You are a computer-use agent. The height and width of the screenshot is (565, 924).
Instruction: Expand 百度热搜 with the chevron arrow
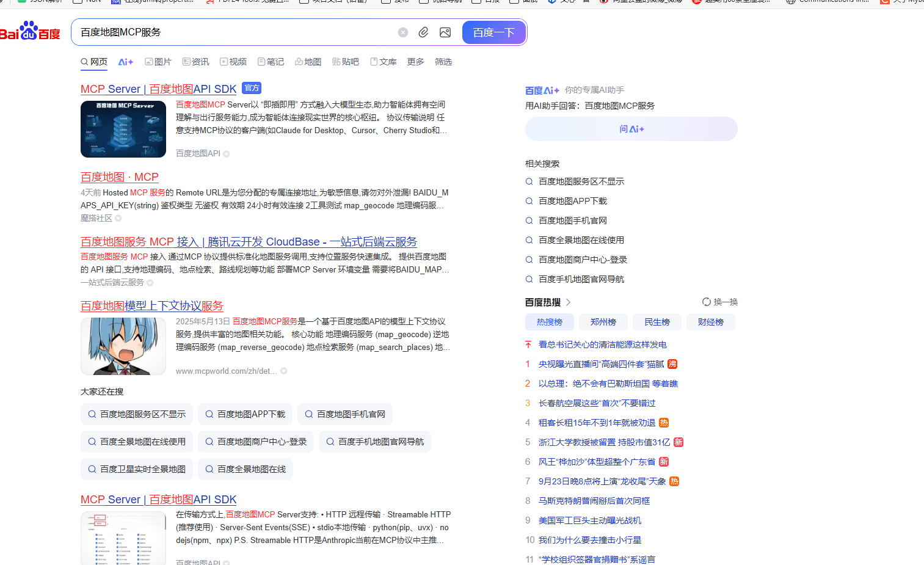pos(569,302)
